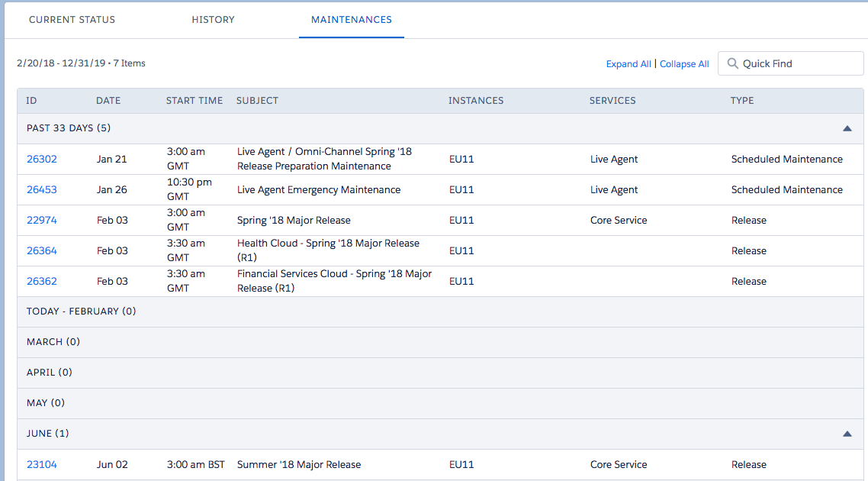Click the '10:30 pm GMT' start time
Viewport: 868px width, 481px height.
(x=189, y=189)
